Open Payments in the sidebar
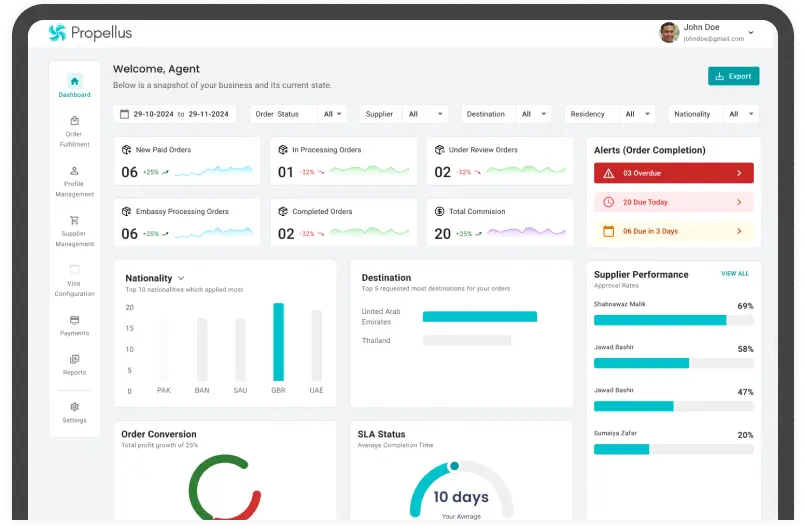 point(74,320)
